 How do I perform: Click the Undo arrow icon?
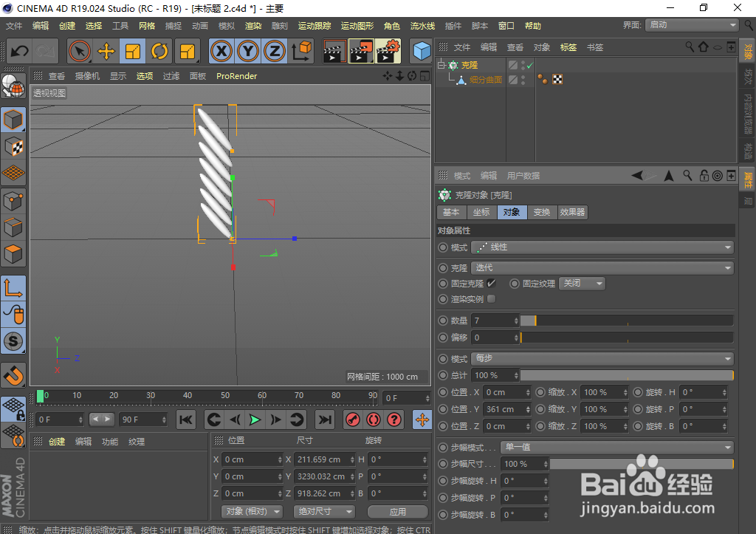(x=20, y=51)
